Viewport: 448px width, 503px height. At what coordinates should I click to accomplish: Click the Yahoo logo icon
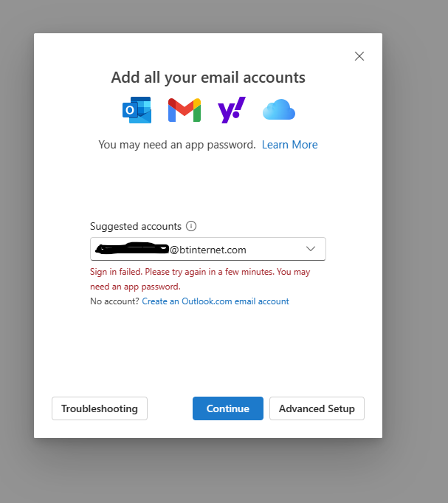pyautogui.click(x=231, y=110)
